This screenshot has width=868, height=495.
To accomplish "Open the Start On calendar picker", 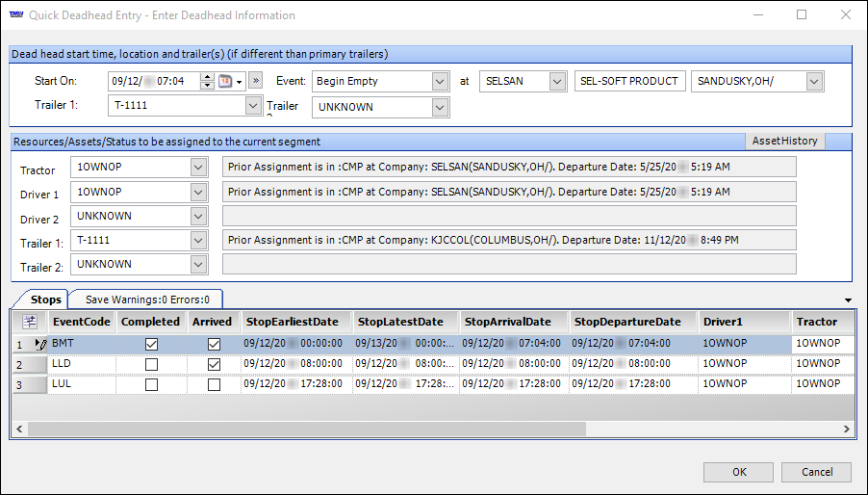I will 231,82.
